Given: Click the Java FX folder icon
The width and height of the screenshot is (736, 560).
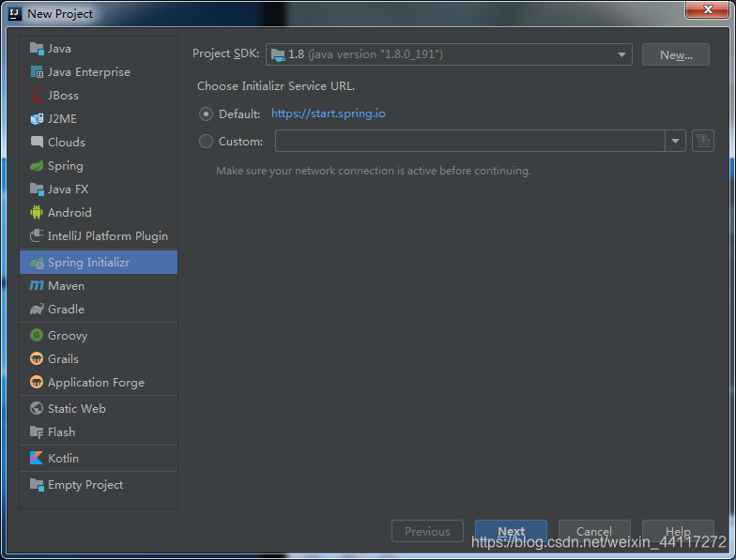Looking at the screenshot, I should pos(37,189).
